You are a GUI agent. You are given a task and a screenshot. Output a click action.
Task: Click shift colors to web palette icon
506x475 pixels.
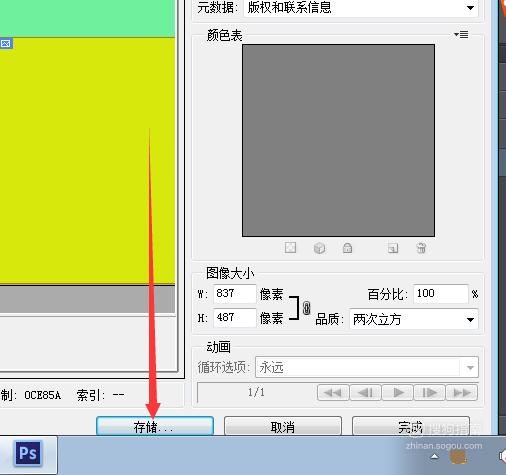click(x=319, y=248)
